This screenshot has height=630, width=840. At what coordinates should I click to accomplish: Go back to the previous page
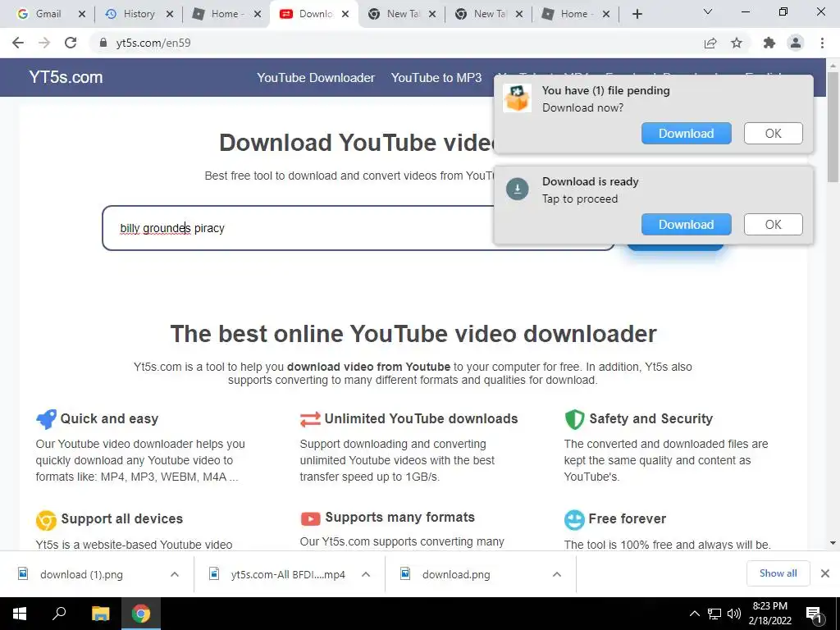[x=18, y=43]
